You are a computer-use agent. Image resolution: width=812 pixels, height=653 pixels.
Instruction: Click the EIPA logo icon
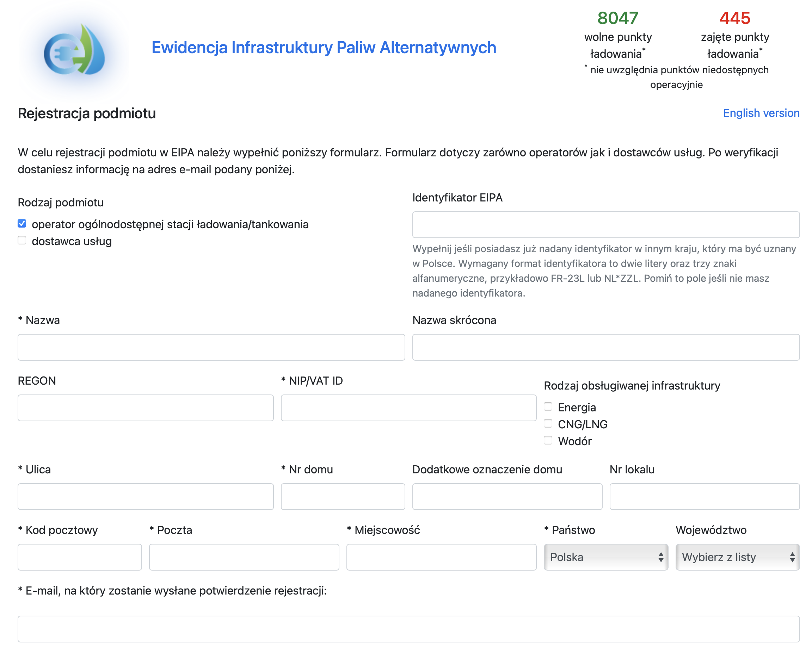74,50
